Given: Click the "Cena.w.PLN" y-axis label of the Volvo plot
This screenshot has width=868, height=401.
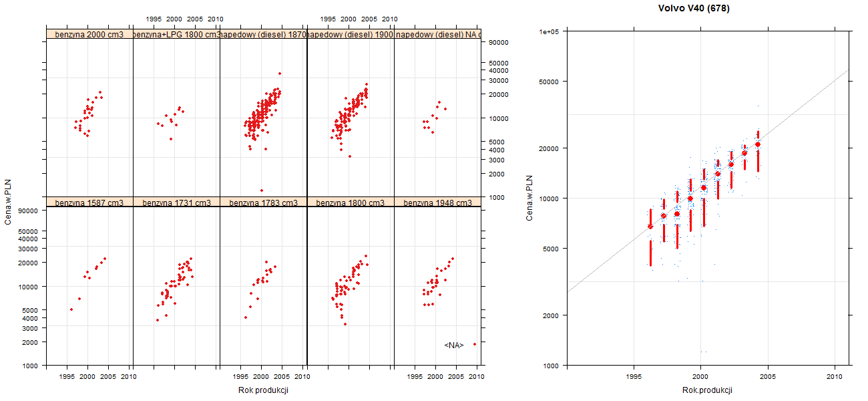Looking at the screenshot, I should tap(529, 198).
